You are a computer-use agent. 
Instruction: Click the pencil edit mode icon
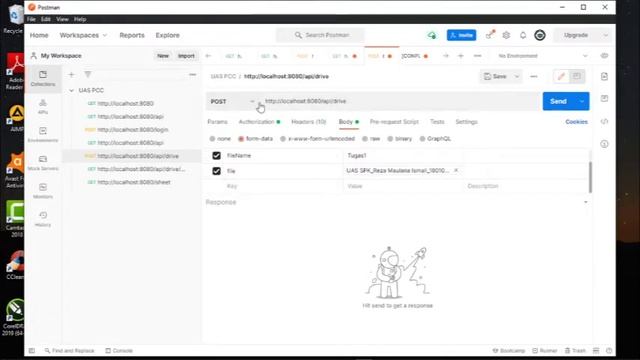[x=561, y=76]
